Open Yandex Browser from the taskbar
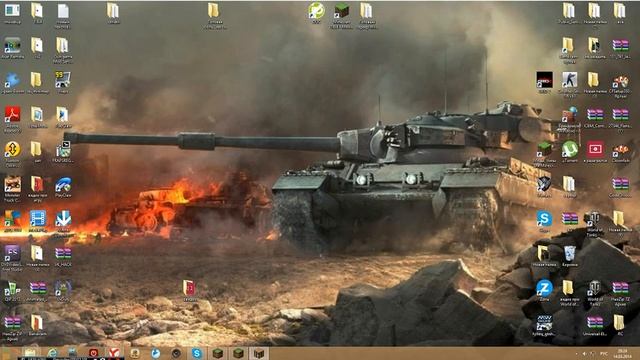This screenshot has height=360, width=640. coord(114,353)
